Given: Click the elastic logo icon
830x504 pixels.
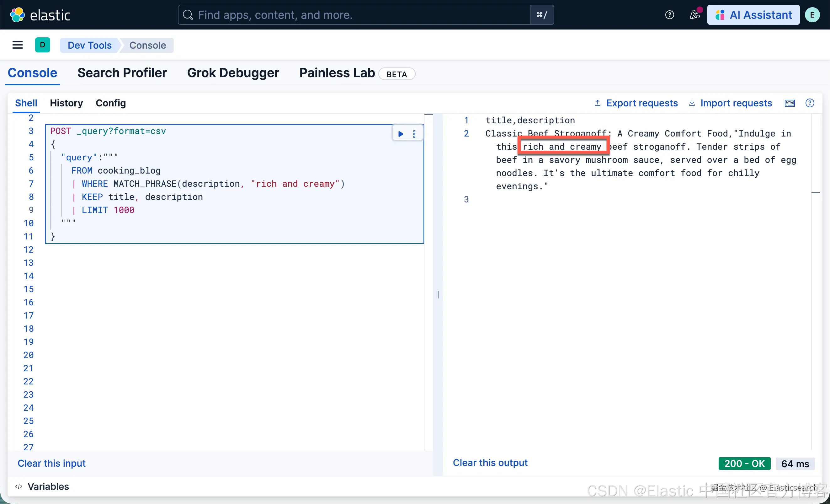Looking at the screenshot, I should [17, 15].
